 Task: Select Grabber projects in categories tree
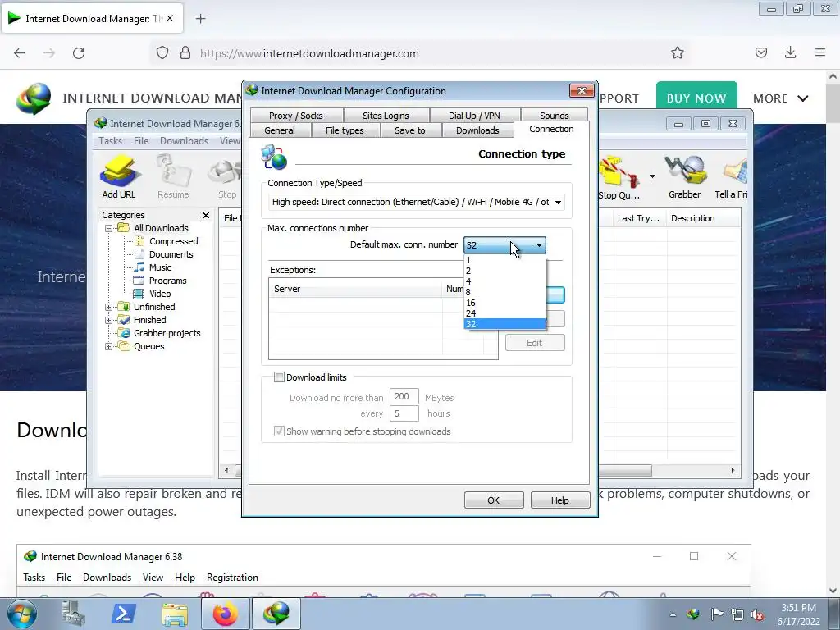[167, 333]
